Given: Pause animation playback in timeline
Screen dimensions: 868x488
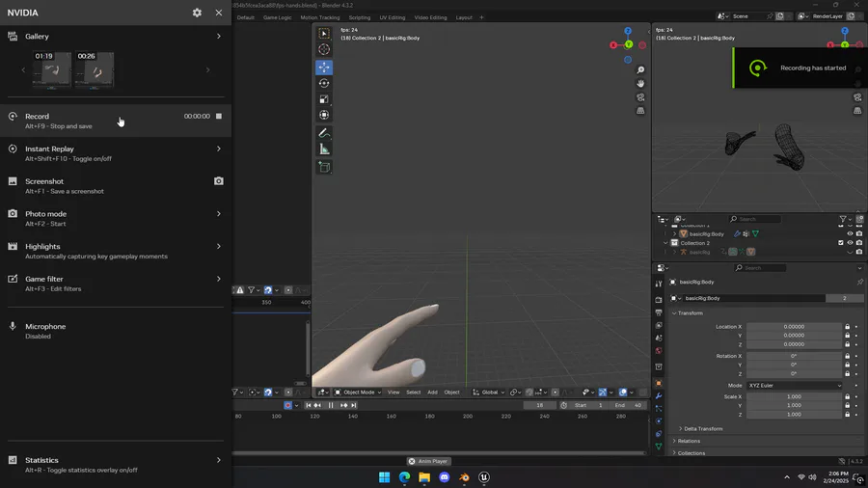Looking at the screenshot, I should 331,405.
